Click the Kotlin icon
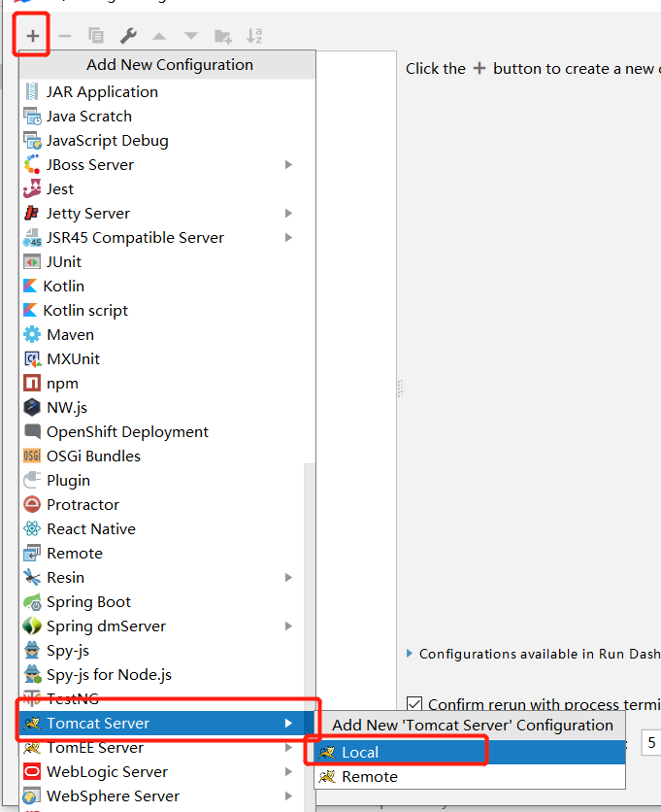The image size is (661, 812). click(30, 286)
